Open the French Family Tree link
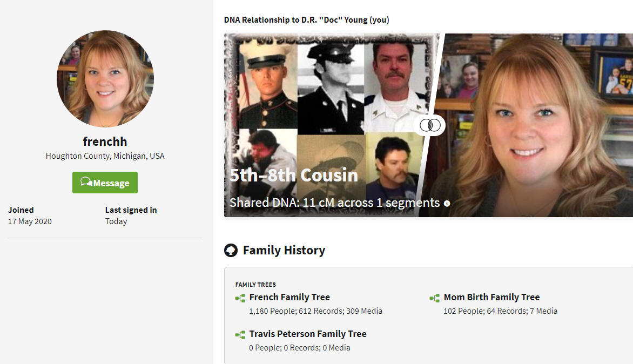Viewport: 633px width, 364px height. 289,297
